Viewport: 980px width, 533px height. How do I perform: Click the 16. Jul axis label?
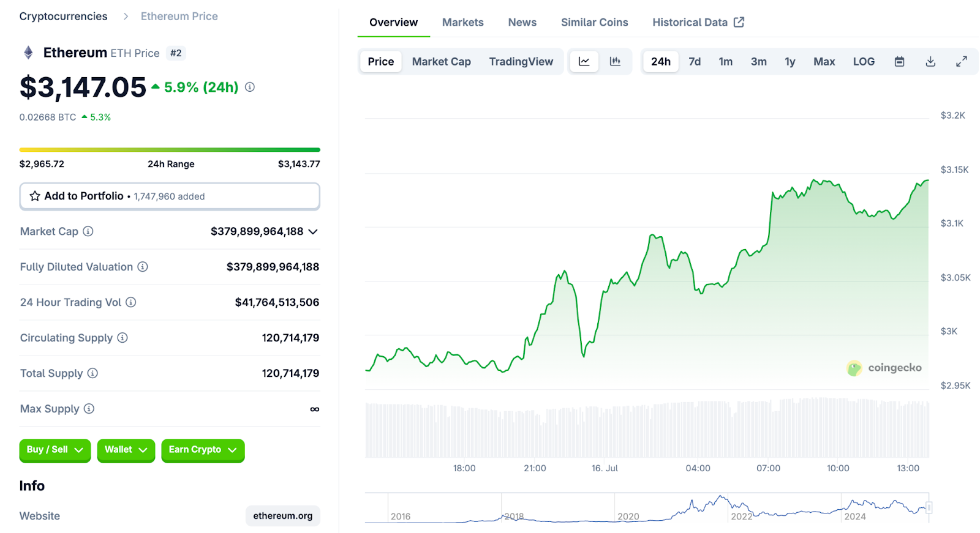click(x=605, y=468)
